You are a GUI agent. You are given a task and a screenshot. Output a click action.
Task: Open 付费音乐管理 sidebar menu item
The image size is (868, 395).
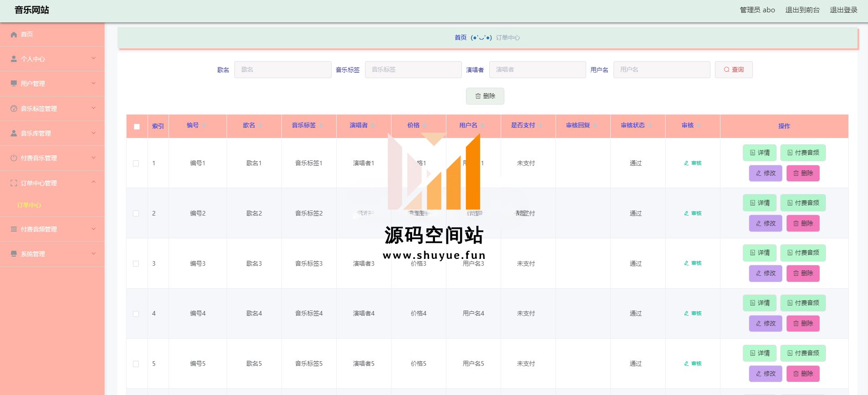click(52, 158)
